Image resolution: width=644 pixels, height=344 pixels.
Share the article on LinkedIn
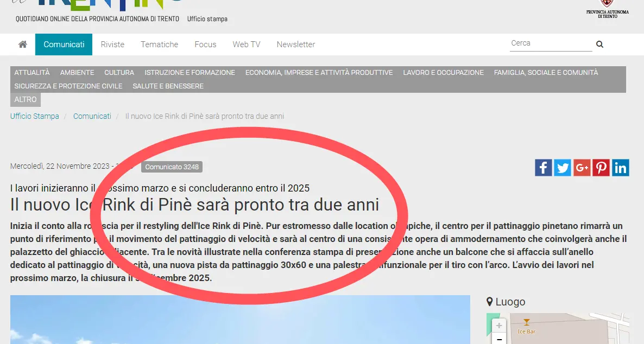tap(621, 168)
